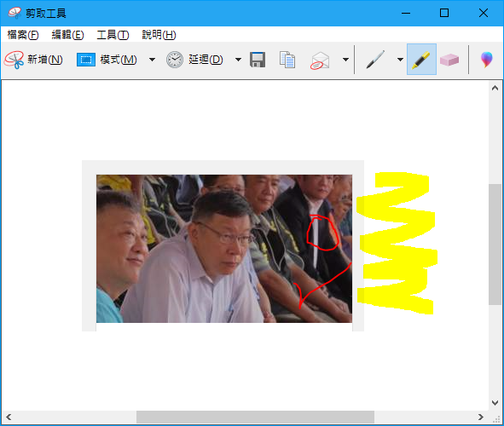Click the horizontal scrollbar right arrow
The width and height of the screenshot is (504, 426).
[x=480, y=417]
